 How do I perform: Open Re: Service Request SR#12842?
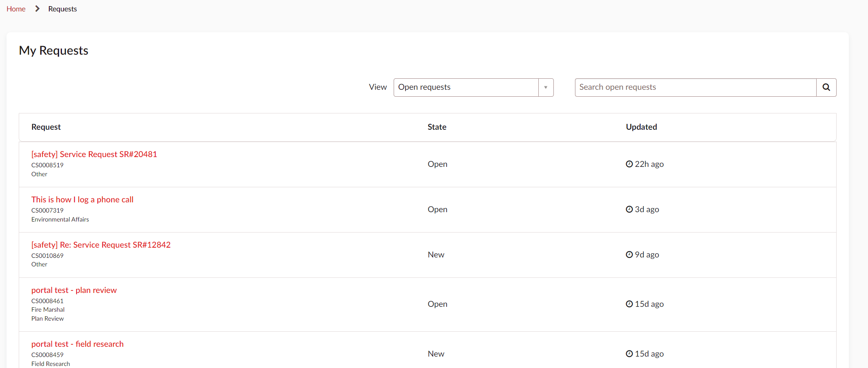point(101,245)
